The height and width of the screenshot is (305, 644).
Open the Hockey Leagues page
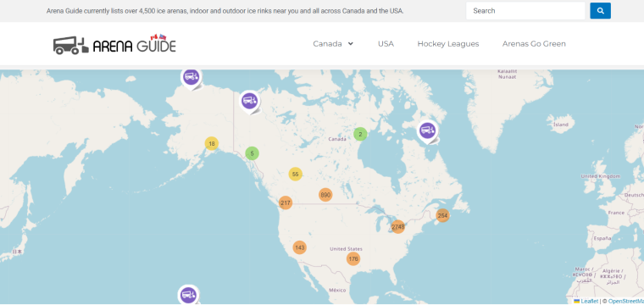click(x=448, y=43)
